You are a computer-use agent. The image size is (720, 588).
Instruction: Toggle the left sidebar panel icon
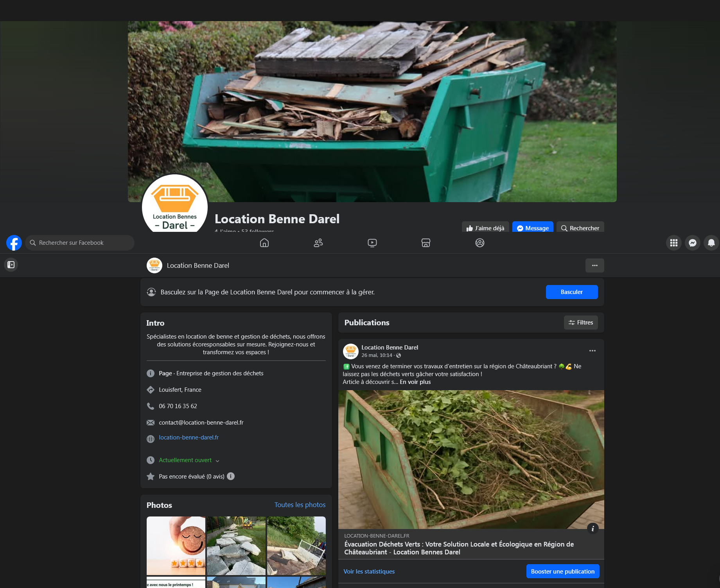tap(11, 265)
